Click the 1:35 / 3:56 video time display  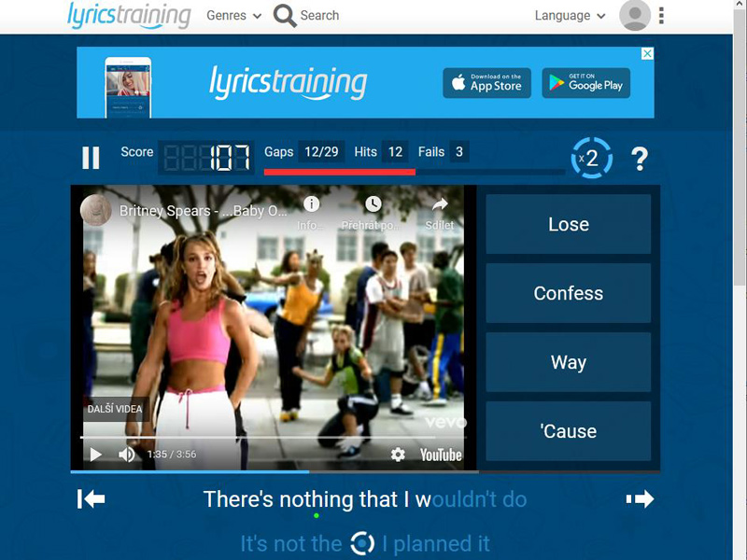coord(172,455)
